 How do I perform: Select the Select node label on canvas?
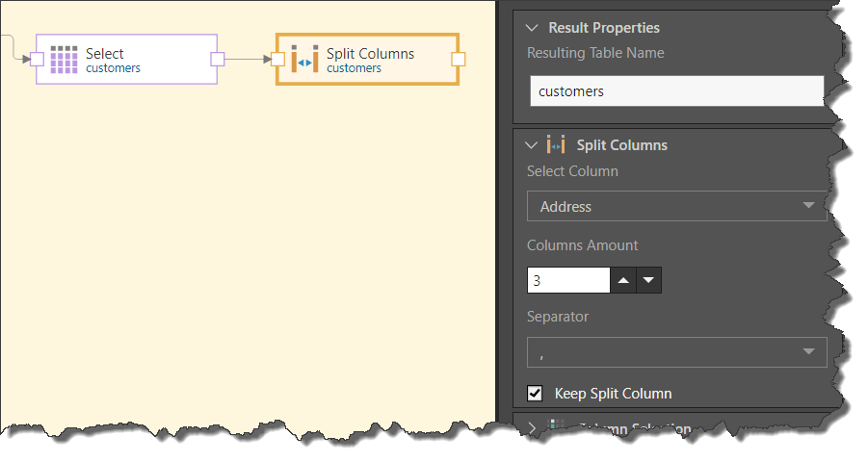[x=104, y=54]
